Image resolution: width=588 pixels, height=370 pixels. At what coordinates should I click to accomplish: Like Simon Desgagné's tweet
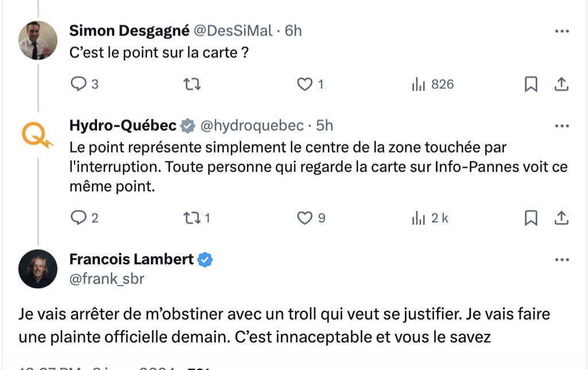[310, 84]
